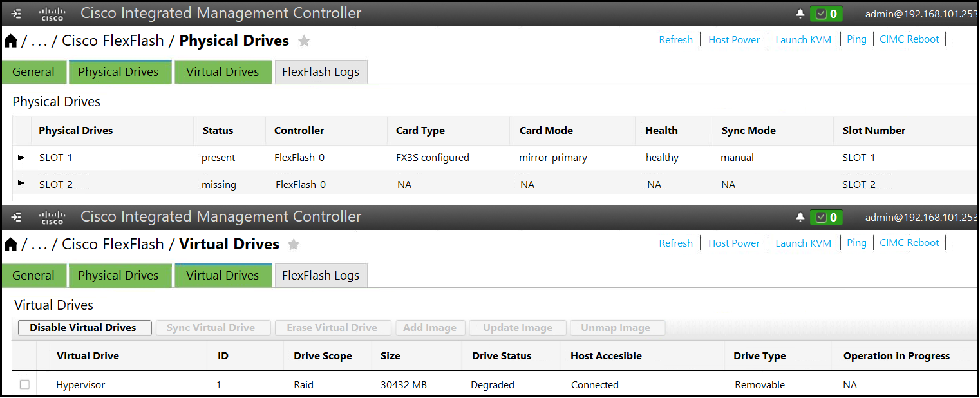Viewport: 980px width, 398px height.
Task: Click Ping link in lower window
Action: pos(856,243)
